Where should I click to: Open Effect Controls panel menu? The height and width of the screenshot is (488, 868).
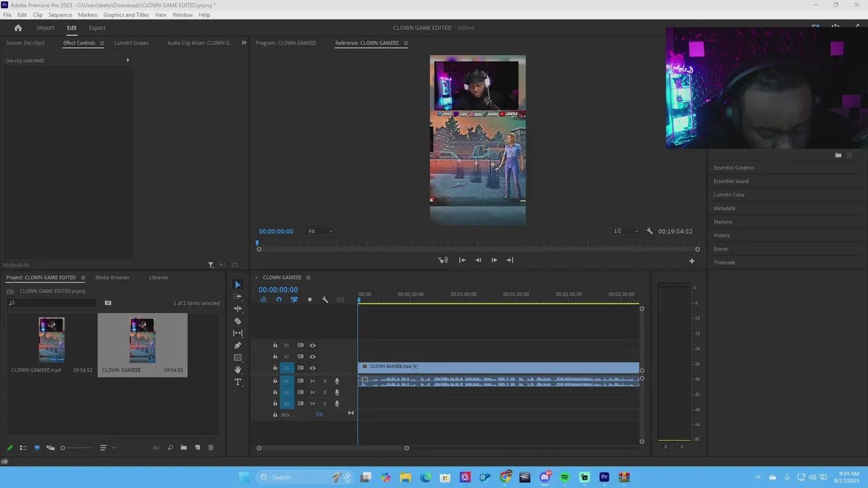click(x=102, y=43)
